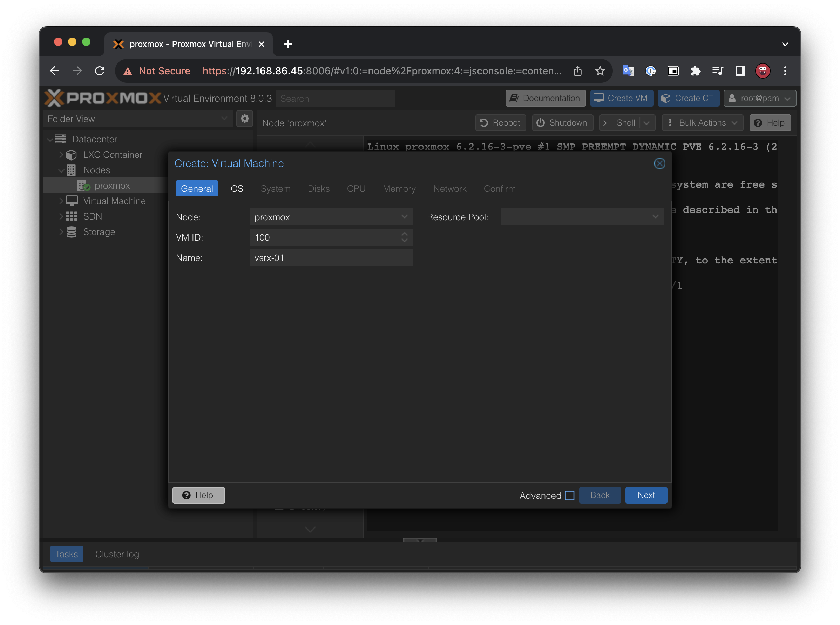
Task: Open the side panel icon
Action: click(x=740, y=71)
